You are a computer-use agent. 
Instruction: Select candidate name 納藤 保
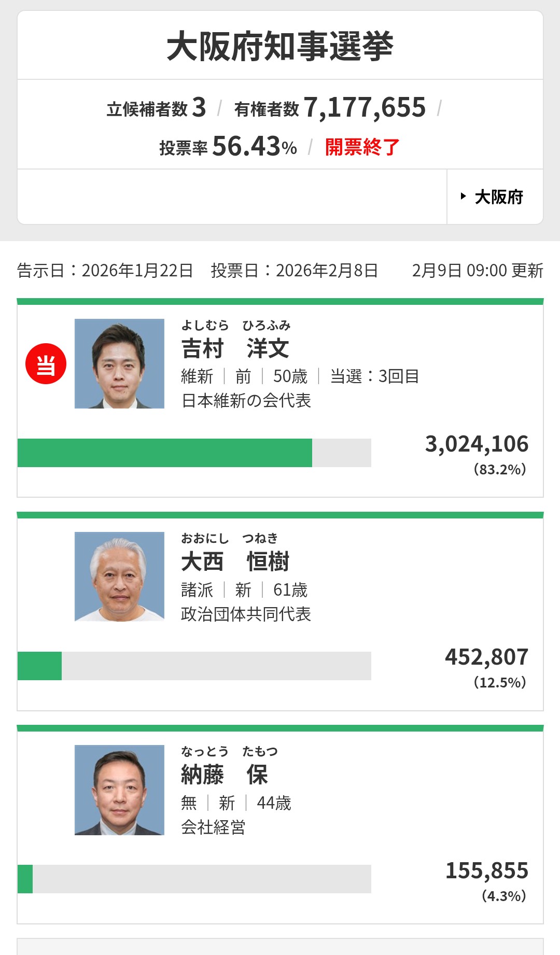224,775
